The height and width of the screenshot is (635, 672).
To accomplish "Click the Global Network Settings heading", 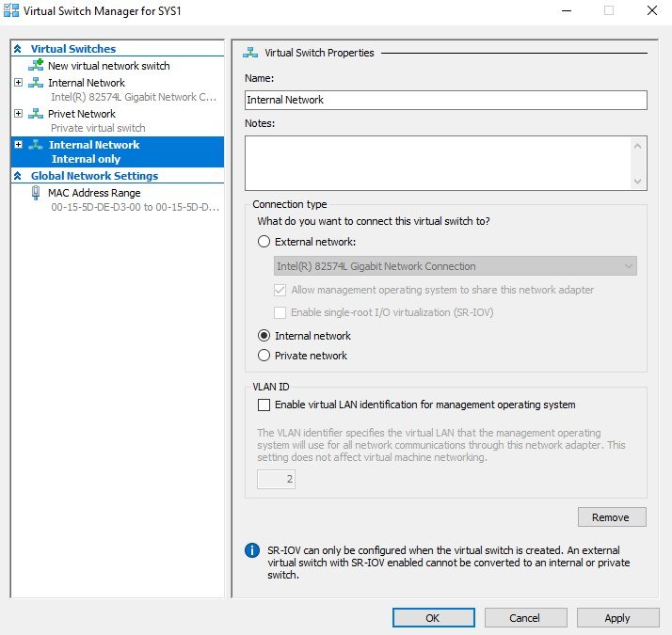I will (94, 176).
